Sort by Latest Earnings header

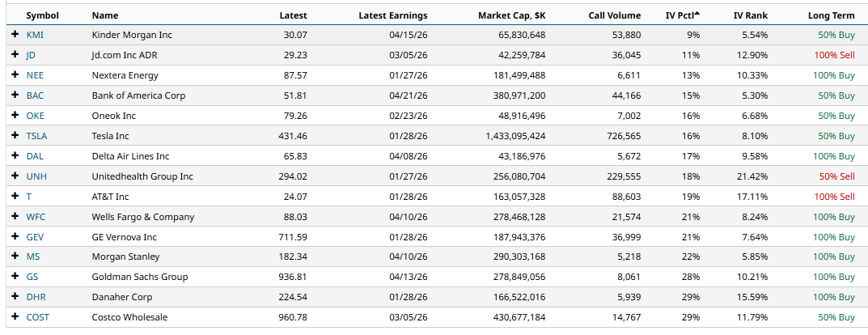tap(392, 15)
